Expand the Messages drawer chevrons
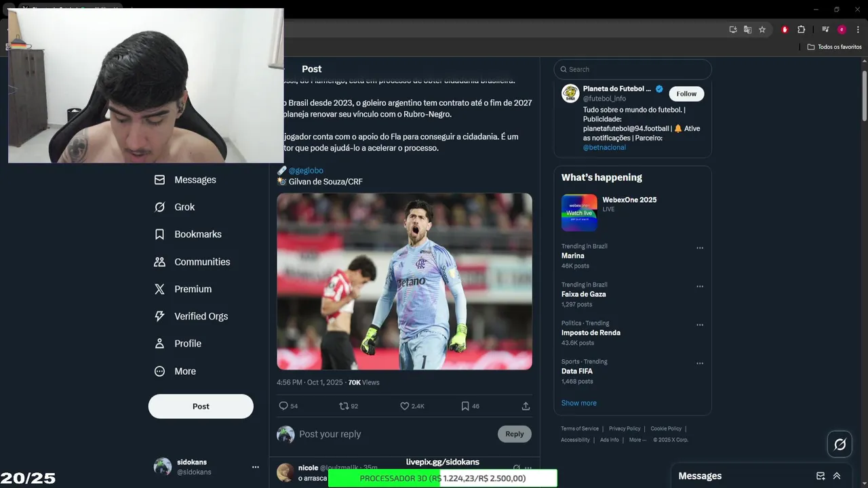The image size is (868, 488). pyautogui.click(x=837, y=476)
